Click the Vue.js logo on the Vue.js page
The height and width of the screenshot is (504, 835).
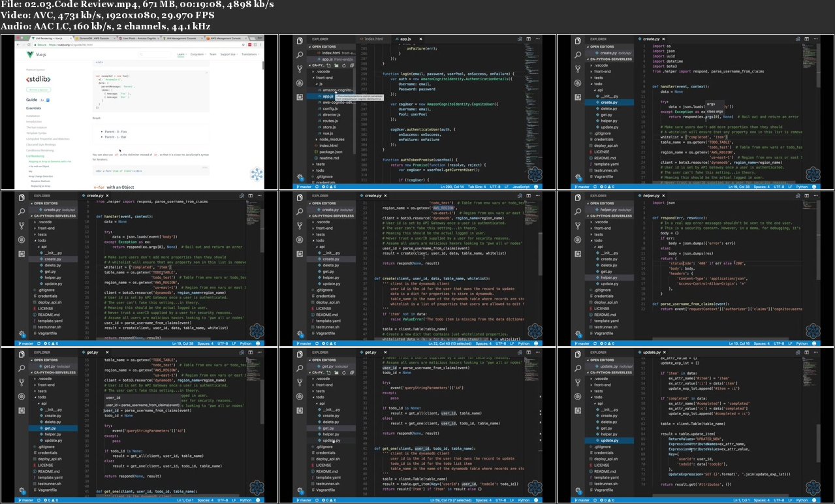(36, 54)
